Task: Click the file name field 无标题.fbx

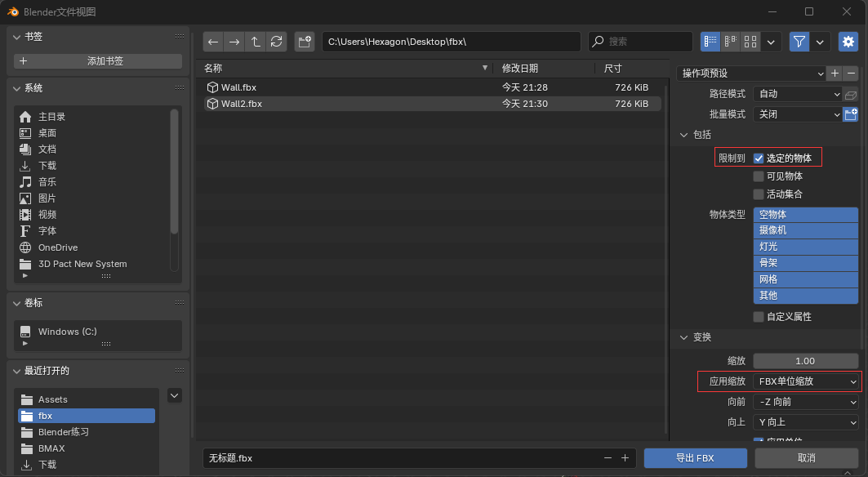Action: point(400,458)
